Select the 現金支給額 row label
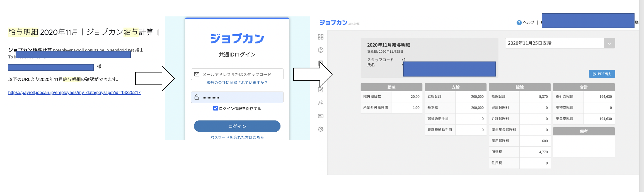 click(564, 119)
